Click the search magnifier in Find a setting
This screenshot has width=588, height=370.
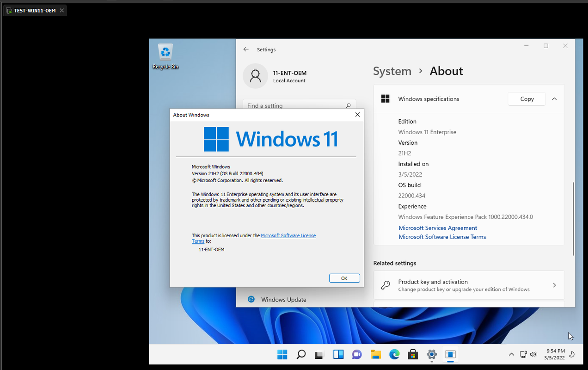point(349,105)
